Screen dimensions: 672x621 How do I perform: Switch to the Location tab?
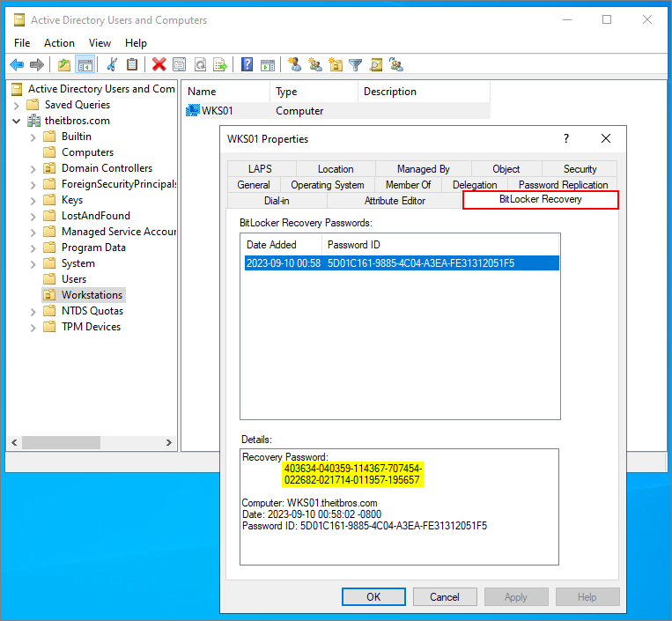[x=336, y=169]
